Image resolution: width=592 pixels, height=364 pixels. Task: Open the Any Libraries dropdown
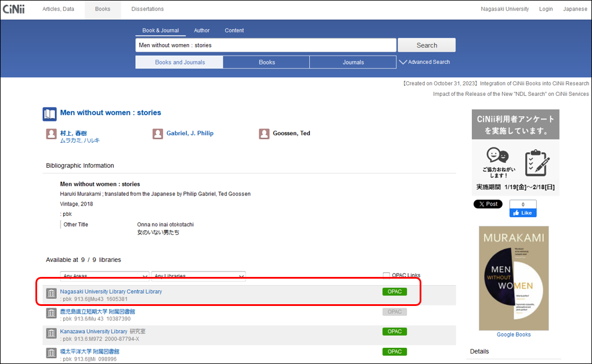click(198, 276)
